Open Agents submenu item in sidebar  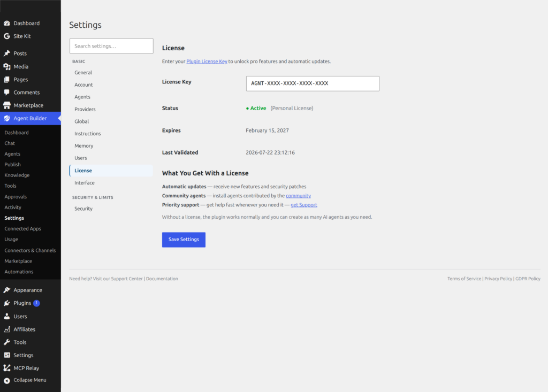[12, 154]
